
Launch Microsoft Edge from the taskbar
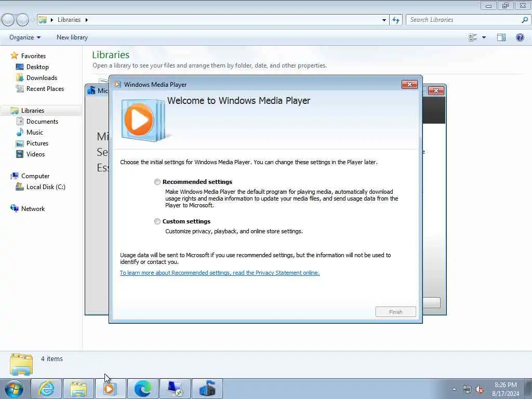(x=142, y=389)
